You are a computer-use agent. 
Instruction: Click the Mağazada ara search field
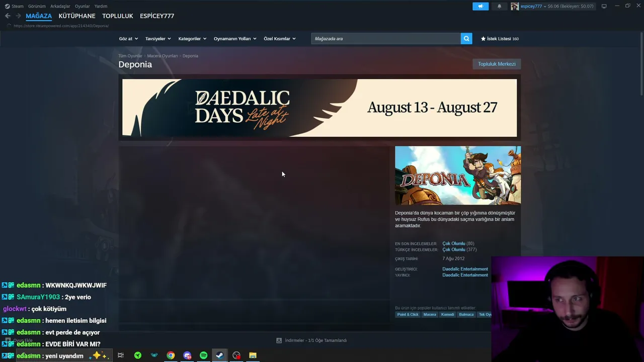tap(386, 39)
